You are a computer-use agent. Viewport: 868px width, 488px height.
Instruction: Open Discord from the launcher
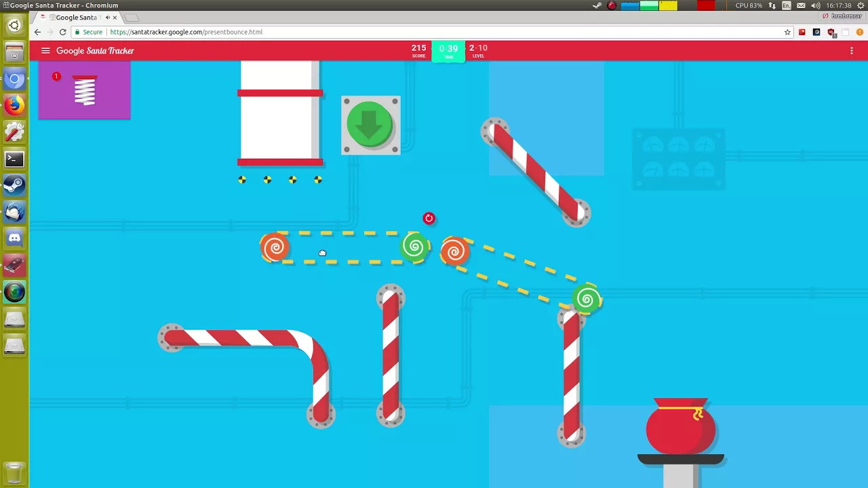pos(14,239)
